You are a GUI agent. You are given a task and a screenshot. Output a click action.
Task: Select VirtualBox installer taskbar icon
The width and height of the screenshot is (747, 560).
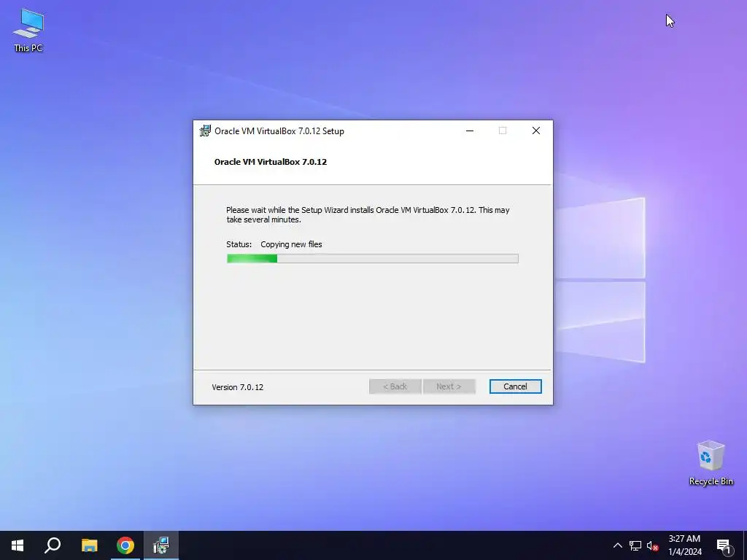tap(161, 545)
